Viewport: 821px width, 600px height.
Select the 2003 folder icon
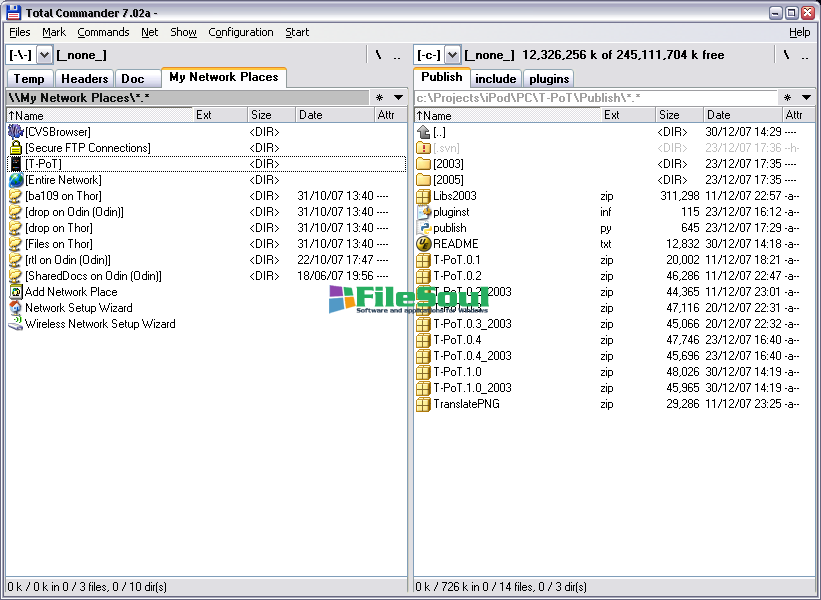[x=423, y=164]
